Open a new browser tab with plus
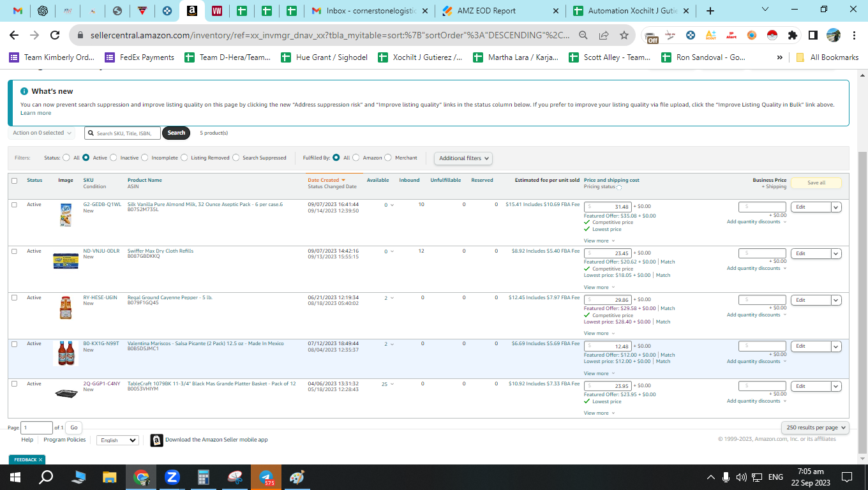868x490 pixels. click(710, 11)
